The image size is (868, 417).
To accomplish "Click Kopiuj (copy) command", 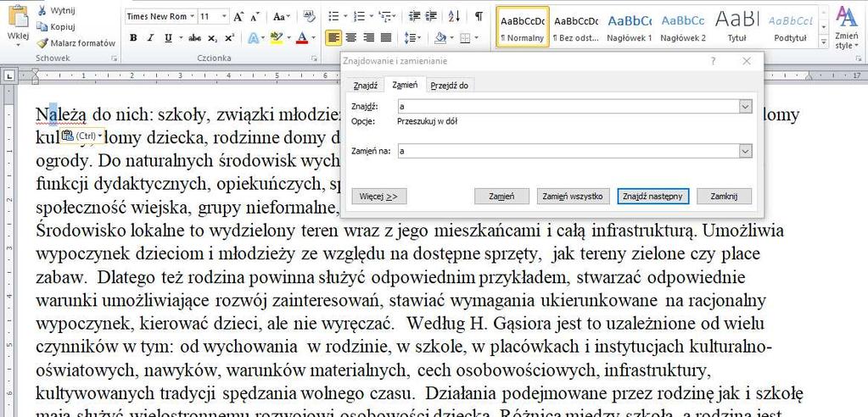I will [x=56, y=26].
